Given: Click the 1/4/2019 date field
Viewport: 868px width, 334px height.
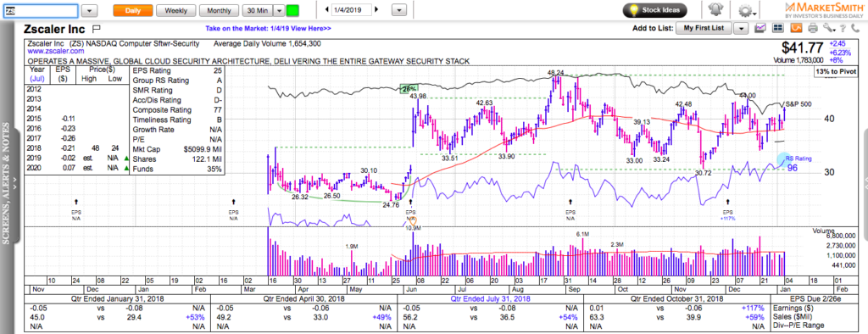Looking at the screenshot, I should (352, 9).
